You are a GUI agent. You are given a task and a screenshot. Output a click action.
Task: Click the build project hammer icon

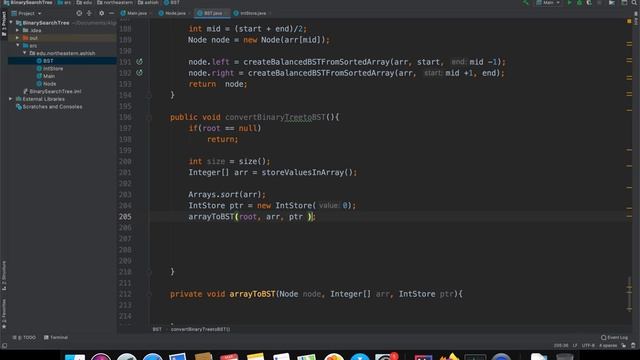point(526,3)
